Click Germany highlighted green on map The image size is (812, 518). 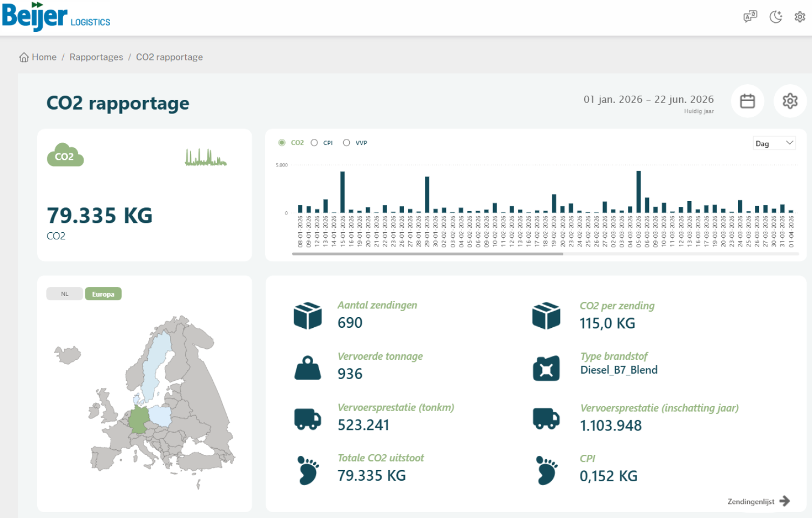(139, 420)
